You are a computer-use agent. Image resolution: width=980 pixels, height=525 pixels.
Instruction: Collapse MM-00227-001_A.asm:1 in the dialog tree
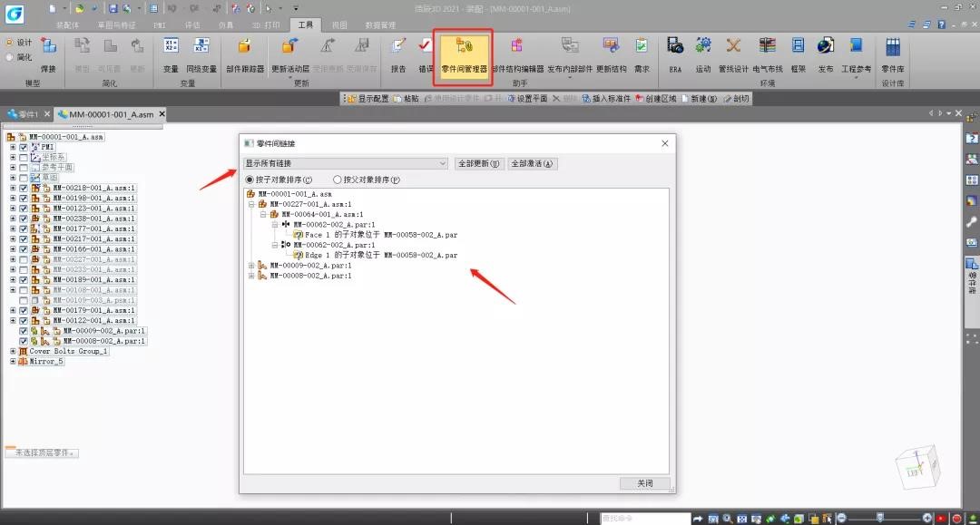tap(251, 204)
